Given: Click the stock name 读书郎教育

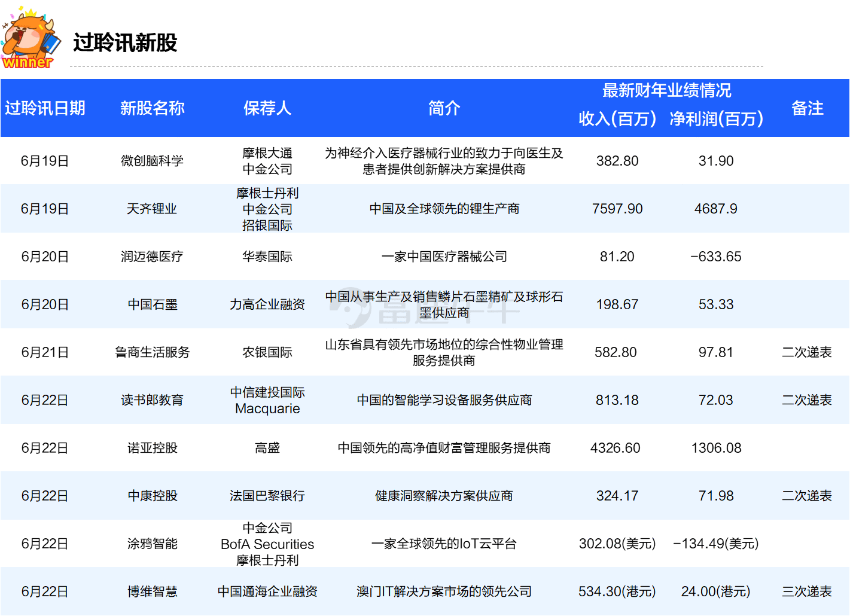Looking at the screenshot, I should point(152,400).
